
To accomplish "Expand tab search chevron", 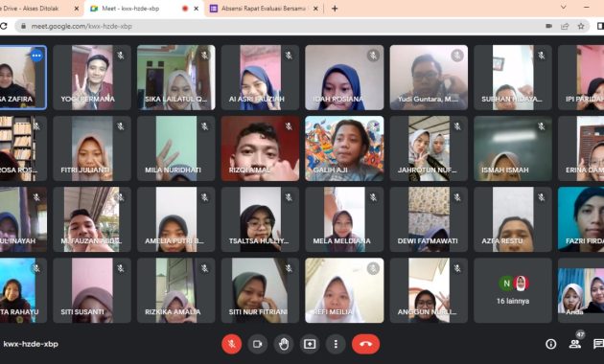I will click(563, 8).
